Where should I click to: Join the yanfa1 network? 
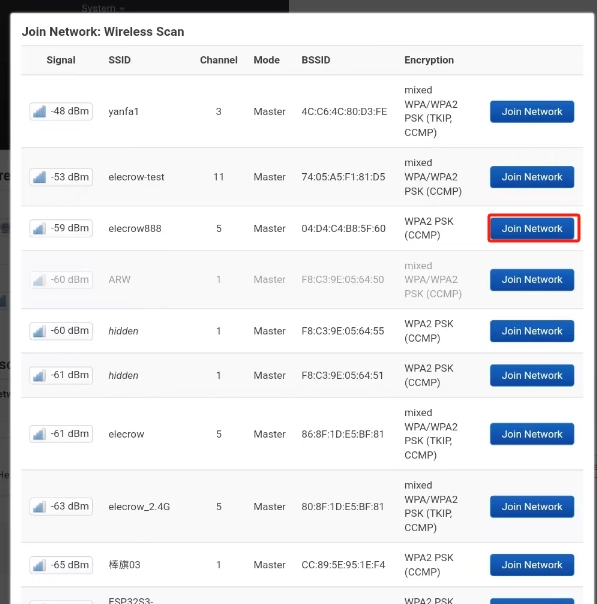[x=532, y=112]
